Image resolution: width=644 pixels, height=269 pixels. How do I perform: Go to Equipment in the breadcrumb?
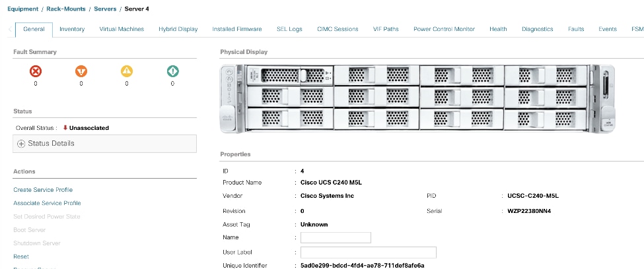pyautogui.click(x=22, y=9)
